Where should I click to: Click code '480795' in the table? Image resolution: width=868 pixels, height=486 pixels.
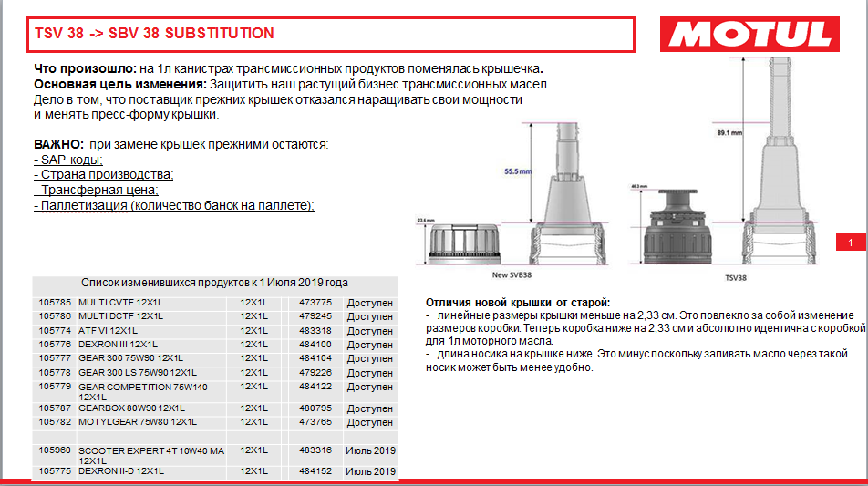click(x=315, y=408)
